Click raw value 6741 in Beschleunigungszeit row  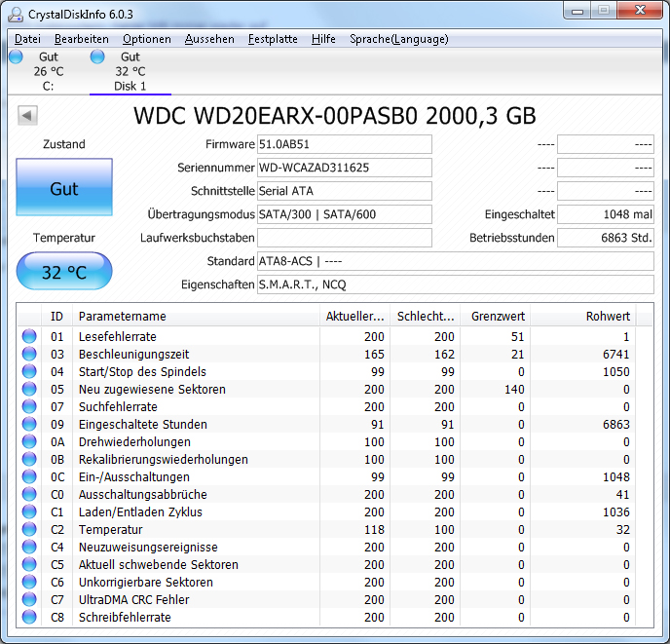[x=616, y=354]
